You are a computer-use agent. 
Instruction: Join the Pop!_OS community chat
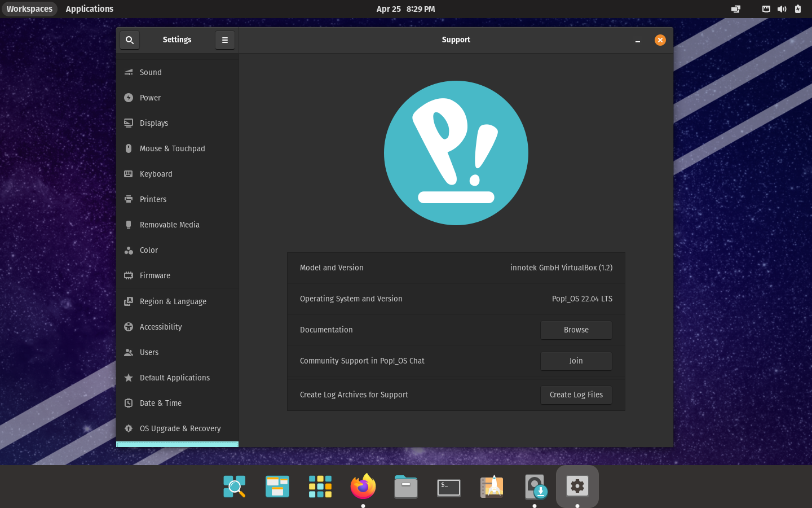576,361
